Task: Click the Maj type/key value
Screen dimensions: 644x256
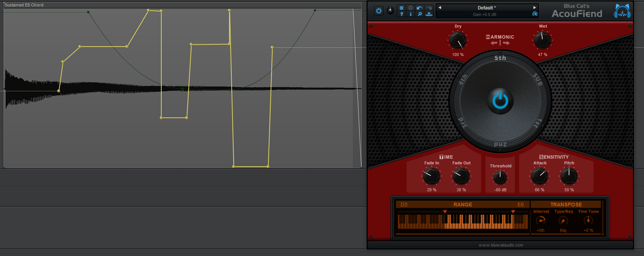Action: click(x=563, y=230)
